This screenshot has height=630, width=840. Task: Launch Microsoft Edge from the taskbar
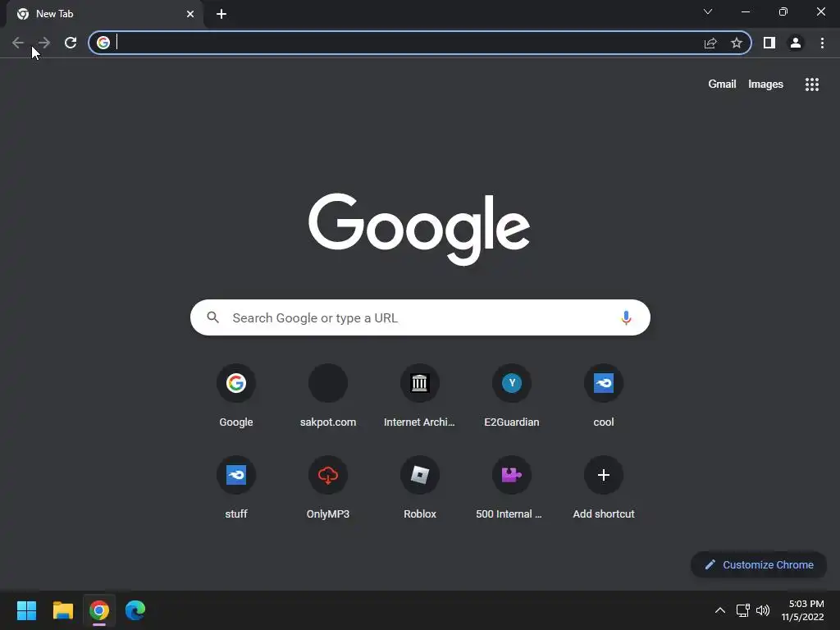pos(135,610)
